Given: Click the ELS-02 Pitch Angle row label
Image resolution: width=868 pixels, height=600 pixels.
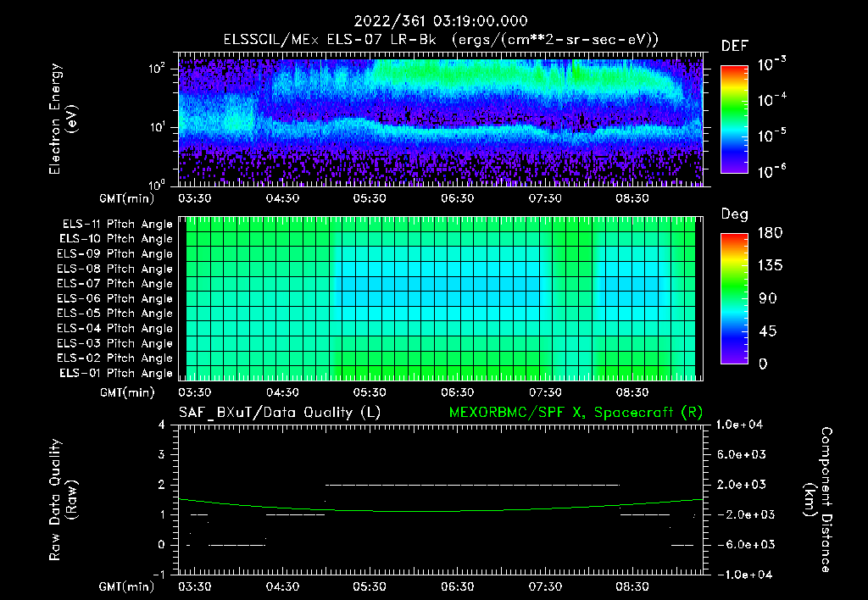Looking at the screenshot, I should tap(114, 358).
